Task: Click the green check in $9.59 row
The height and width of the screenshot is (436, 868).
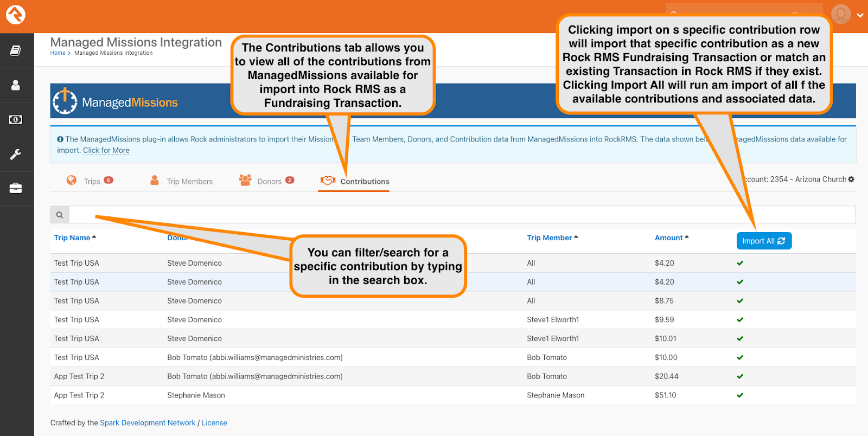Action: (x=740, y=320)
